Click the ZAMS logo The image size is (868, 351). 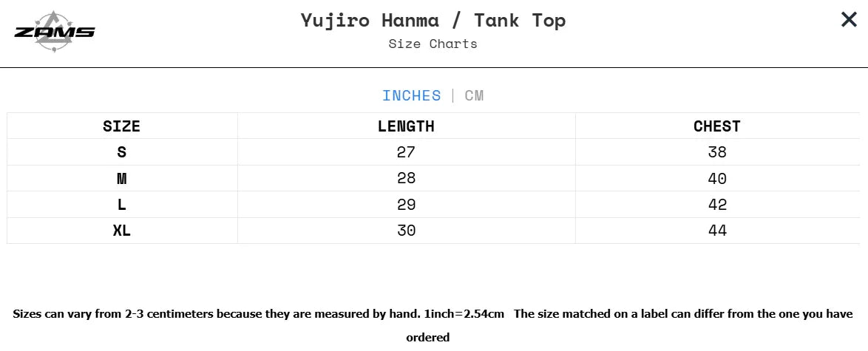[55, 32]
